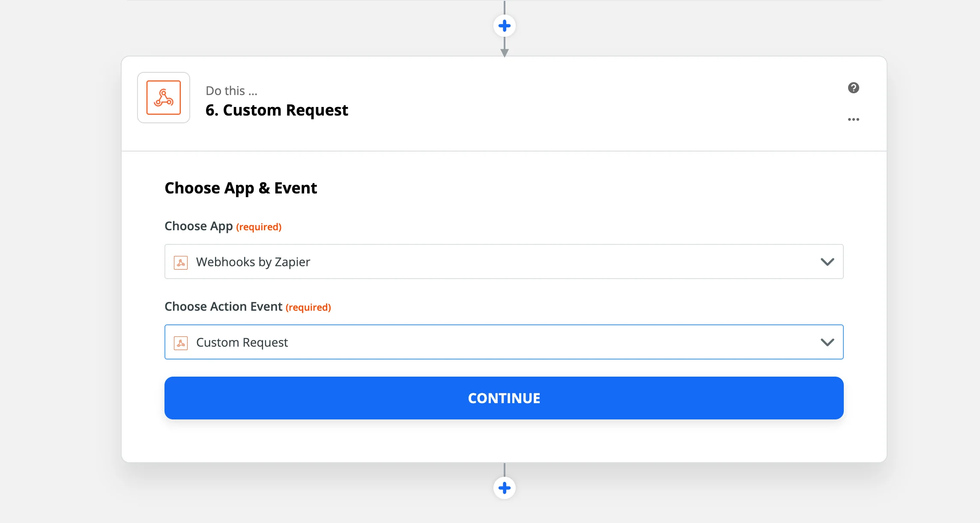
Task: Click the small icon beside Custom Request option
Action: coord(181,343)
